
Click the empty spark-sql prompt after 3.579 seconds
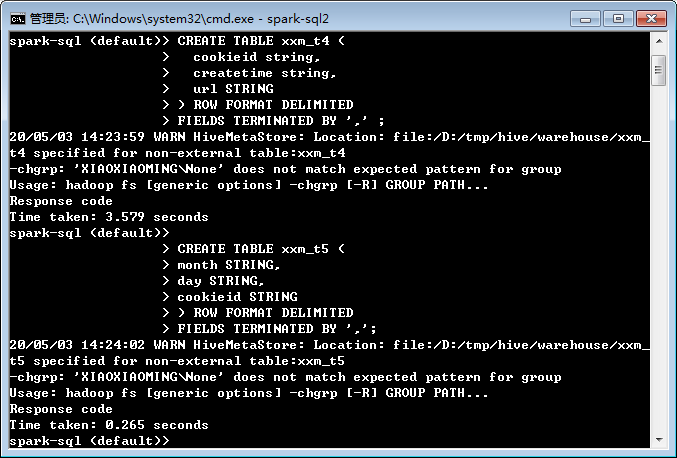click(x=89, y=233)
